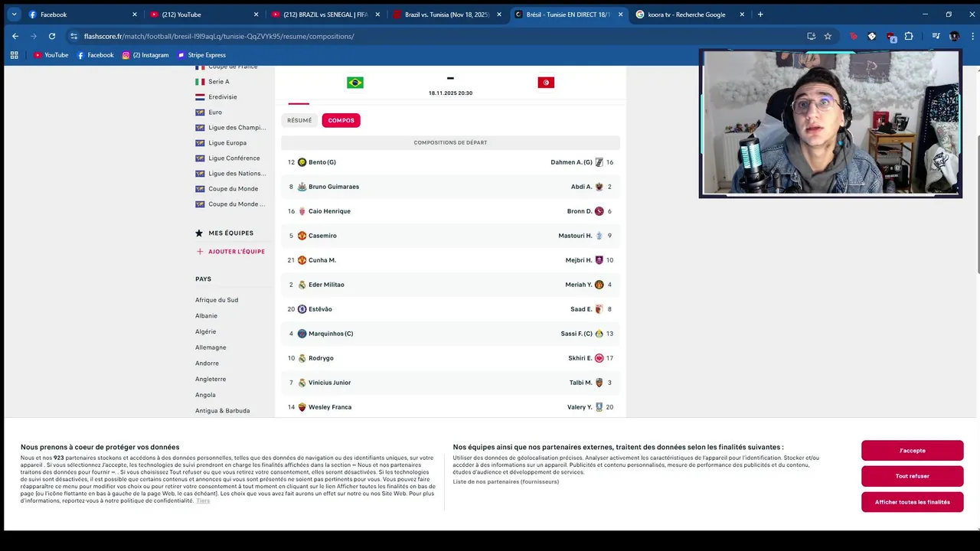Open player Bruno Guimaraes
980x551 pixels.
[334, 187]
